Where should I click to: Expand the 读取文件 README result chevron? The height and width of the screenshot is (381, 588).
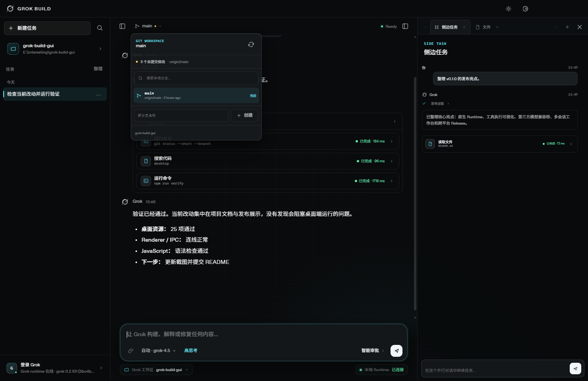(x=571, y=144)
